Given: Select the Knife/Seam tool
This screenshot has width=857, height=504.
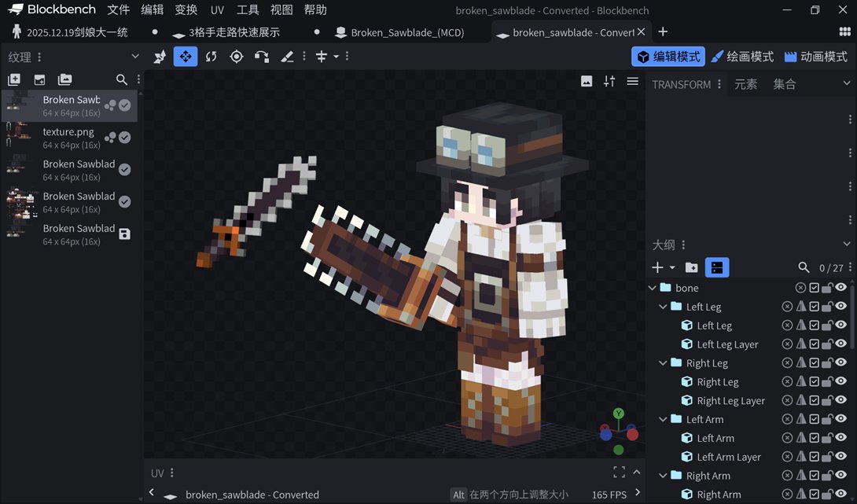Looking at the screenshot, I should pos(287,57).
